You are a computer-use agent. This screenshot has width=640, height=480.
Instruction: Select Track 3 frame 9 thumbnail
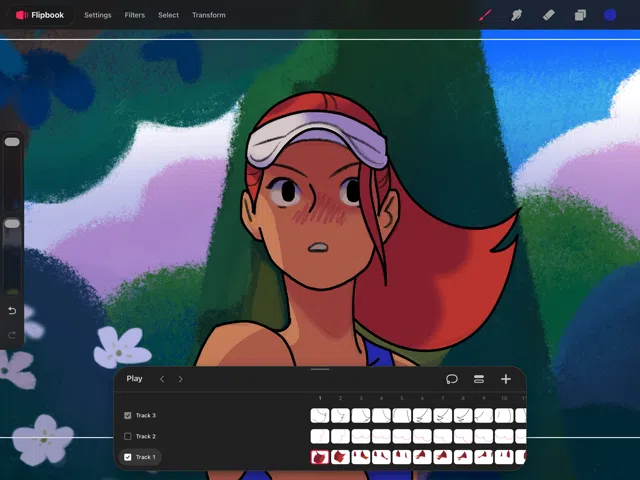click(484, 416)
